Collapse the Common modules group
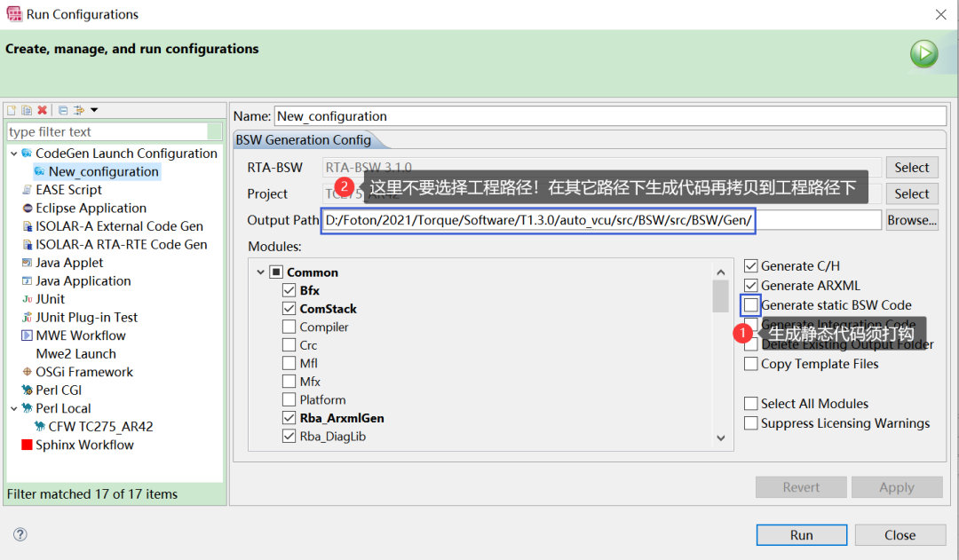This screenshot has height=560, width=959. coord(260,272)
